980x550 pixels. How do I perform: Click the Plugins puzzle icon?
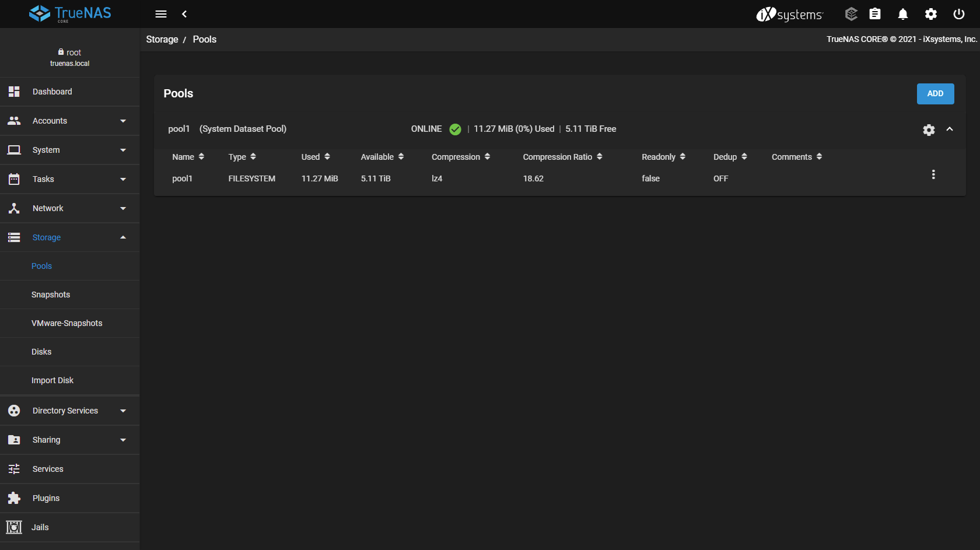click(14, 498)
